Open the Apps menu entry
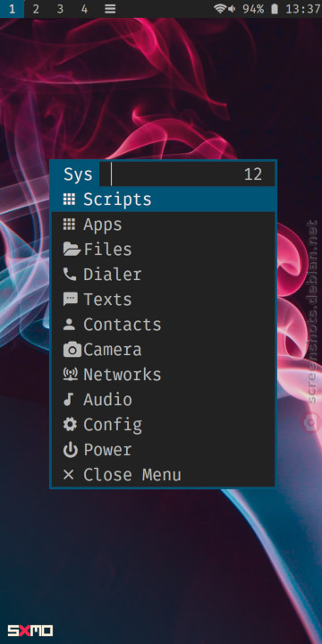The height and width of the screenshot is (644, 322). pyautogui.click(x=163, y=225)
